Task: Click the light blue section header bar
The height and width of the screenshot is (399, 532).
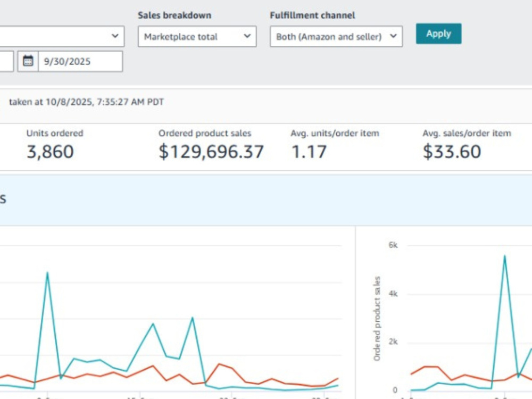Action: [x=266, y=200]
